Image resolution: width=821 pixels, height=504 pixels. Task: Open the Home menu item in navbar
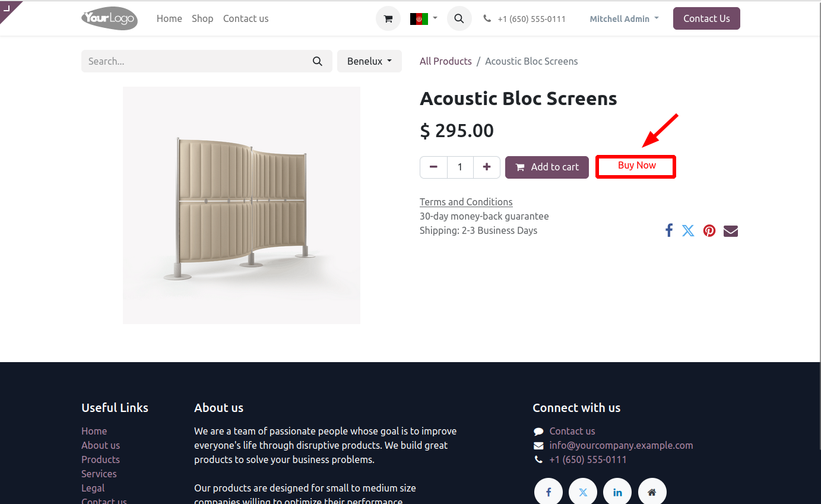point(169,18)
